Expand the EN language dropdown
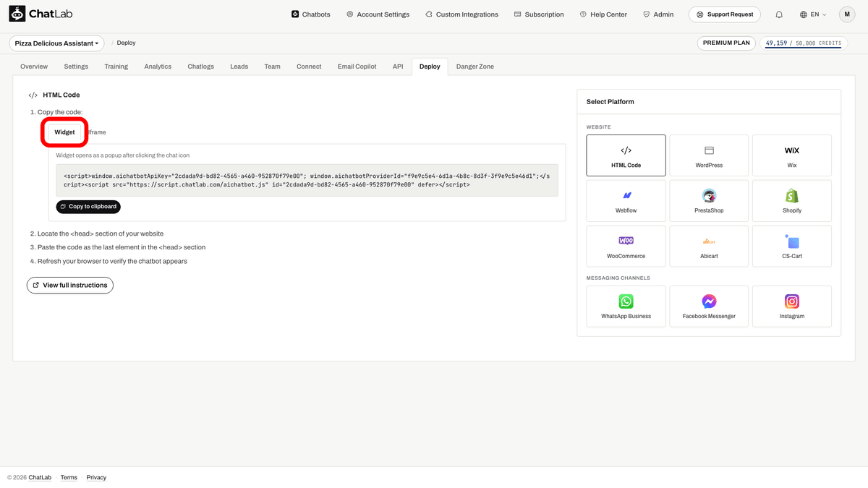 [x=813, y=14]
